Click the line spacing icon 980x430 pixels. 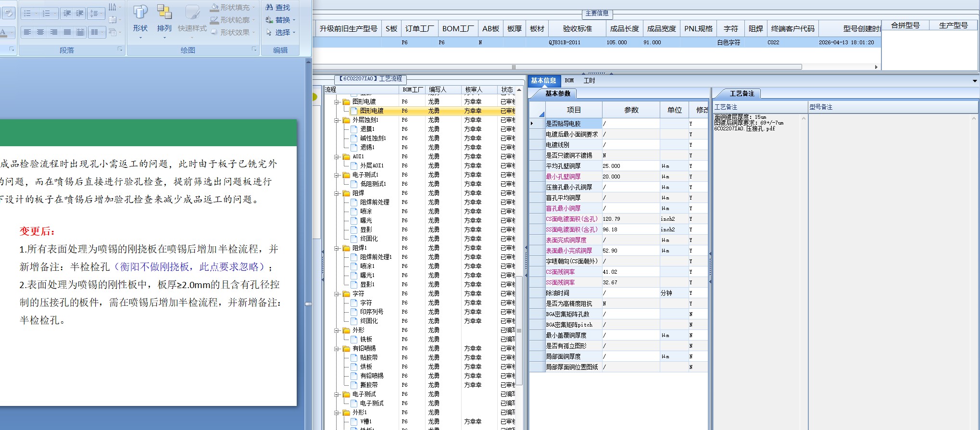pyautogui.click(x=94, y=13)
